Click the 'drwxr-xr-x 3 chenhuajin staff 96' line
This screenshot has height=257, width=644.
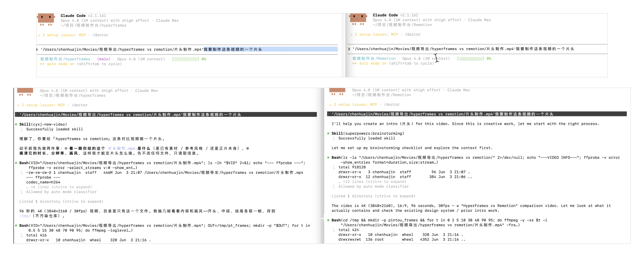click(x=404, y=172)
